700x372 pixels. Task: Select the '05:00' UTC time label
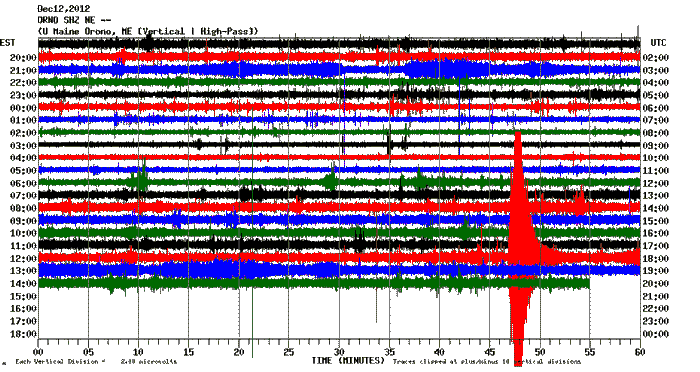[x=655, y=95]
